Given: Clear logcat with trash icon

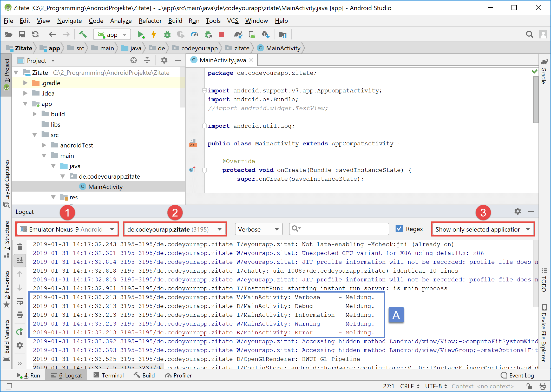Looking at the screenshot, I should (x=20, y=247).
